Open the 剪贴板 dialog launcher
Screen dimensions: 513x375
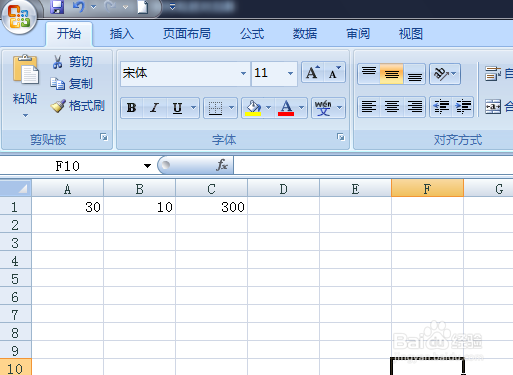(x=104, y=137)
